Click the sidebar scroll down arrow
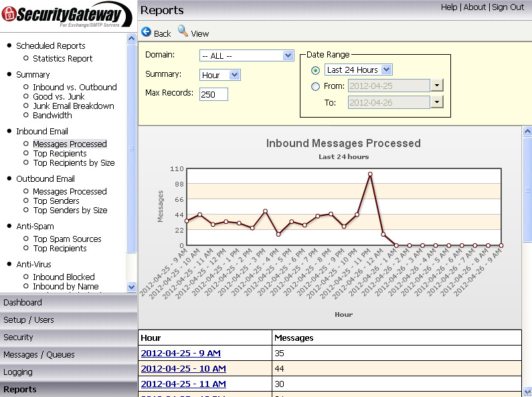Viewport: 532px width, 397px height. 131,287
